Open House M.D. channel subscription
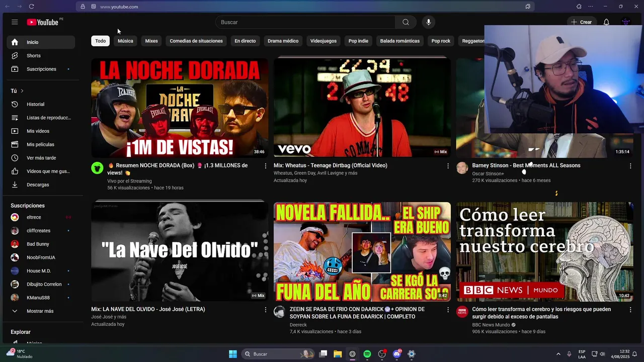The image size is (644, 362). coord(41,271)
